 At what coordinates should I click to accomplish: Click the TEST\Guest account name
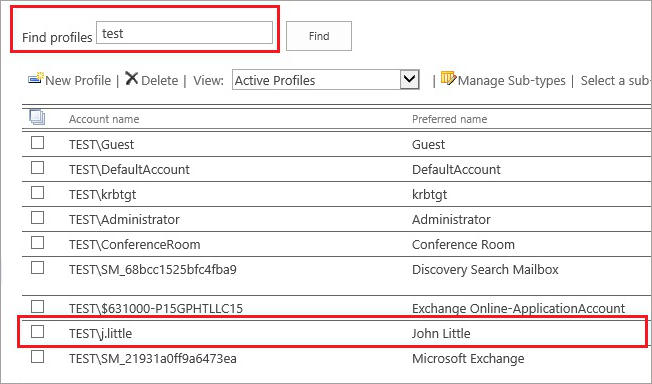tap(101, 144)
